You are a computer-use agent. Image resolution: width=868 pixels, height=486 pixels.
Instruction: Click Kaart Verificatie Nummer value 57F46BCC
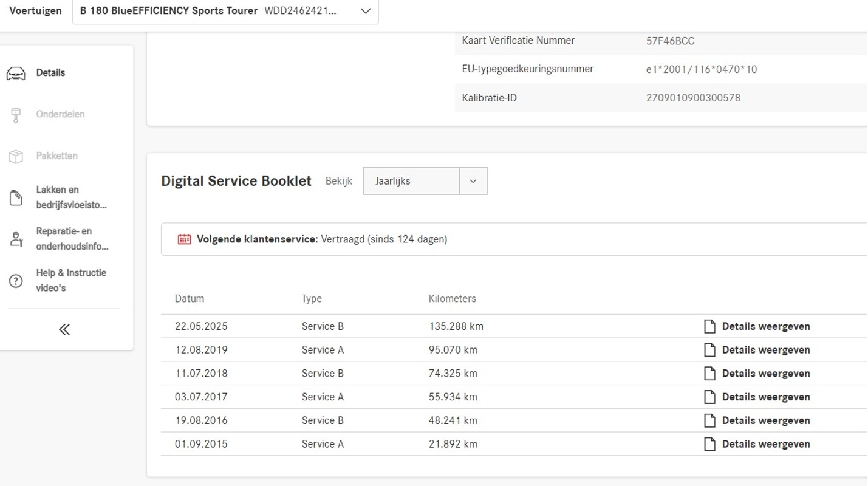click(670, 41)
